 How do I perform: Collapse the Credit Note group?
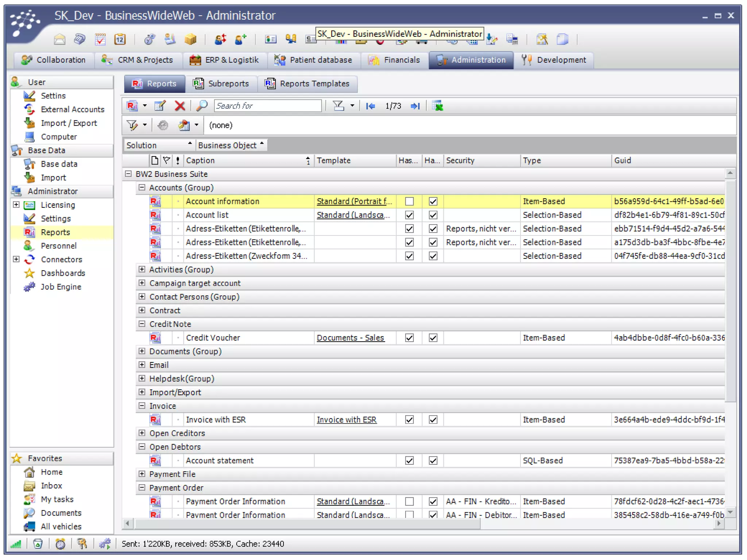pyautogui.click(x=142, y=324)
